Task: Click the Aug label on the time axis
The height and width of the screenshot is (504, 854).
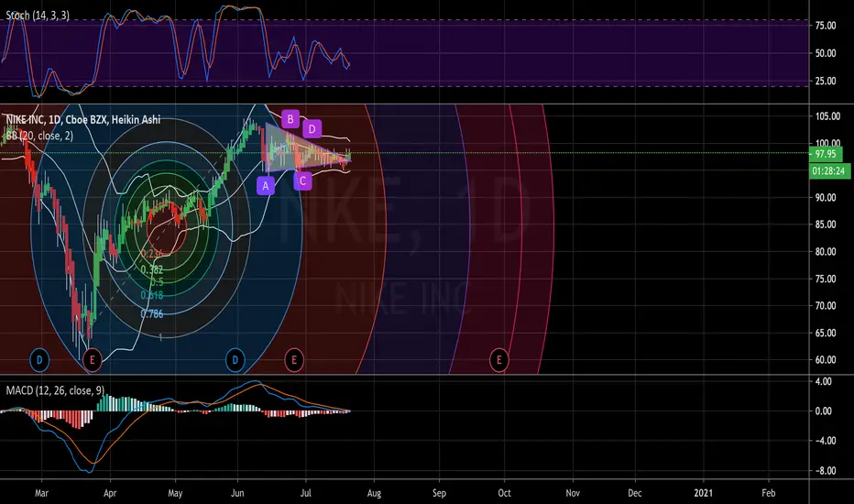Action: 374,493
